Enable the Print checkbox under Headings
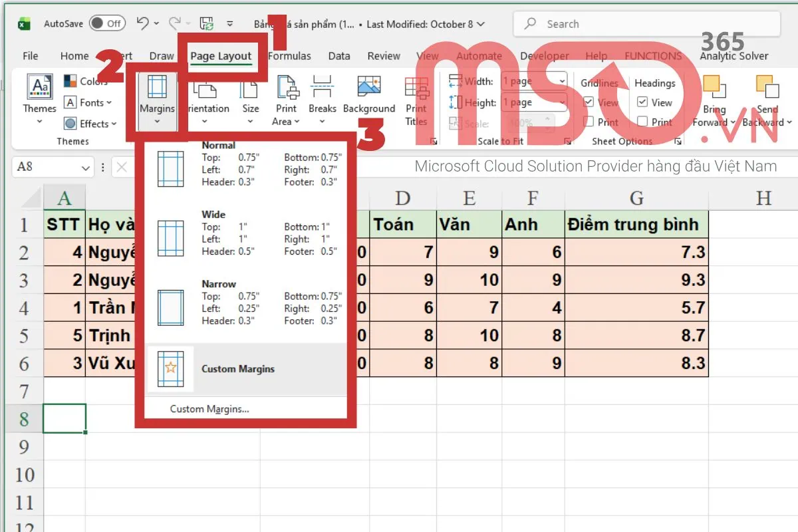 [x=643, y=122]
